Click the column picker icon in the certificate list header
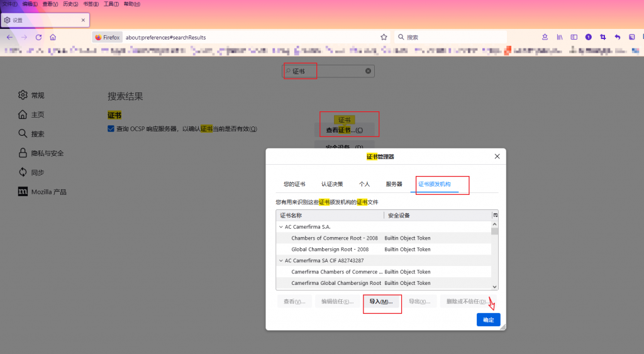 click(496, 215)
